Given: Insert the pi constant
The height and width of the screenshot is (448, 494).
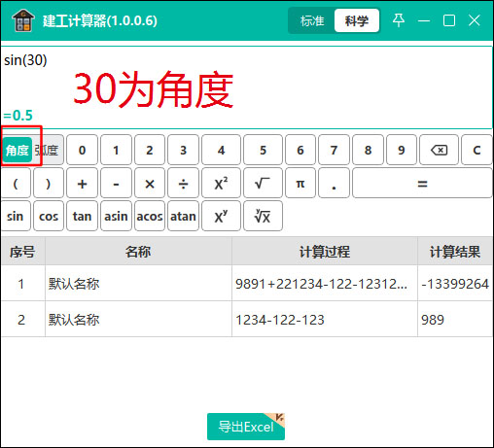Looking at the screenshot, I should coord(300,184).
